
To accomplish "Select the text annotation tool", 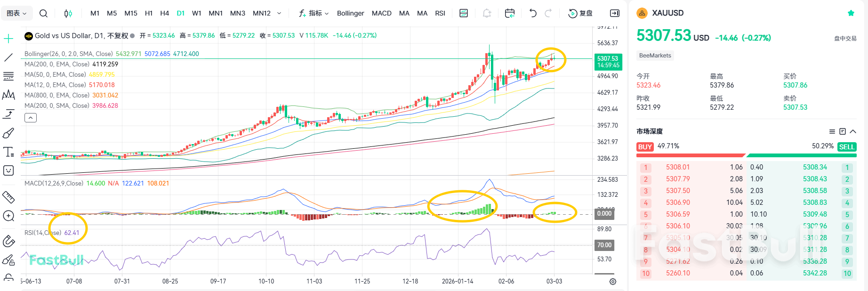I will click(8, 152).
